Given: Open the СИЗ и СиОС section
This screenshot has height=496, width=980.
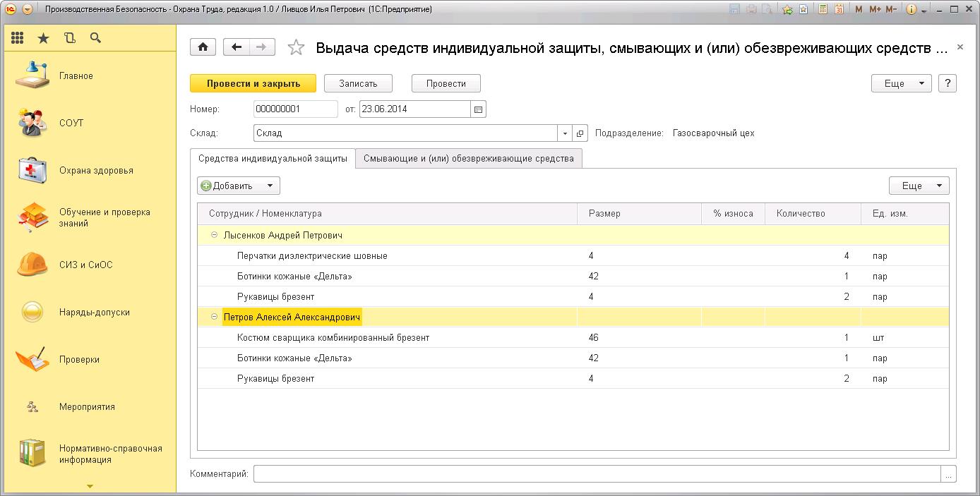Looking at the screenshot, I should tap(85, 265).
